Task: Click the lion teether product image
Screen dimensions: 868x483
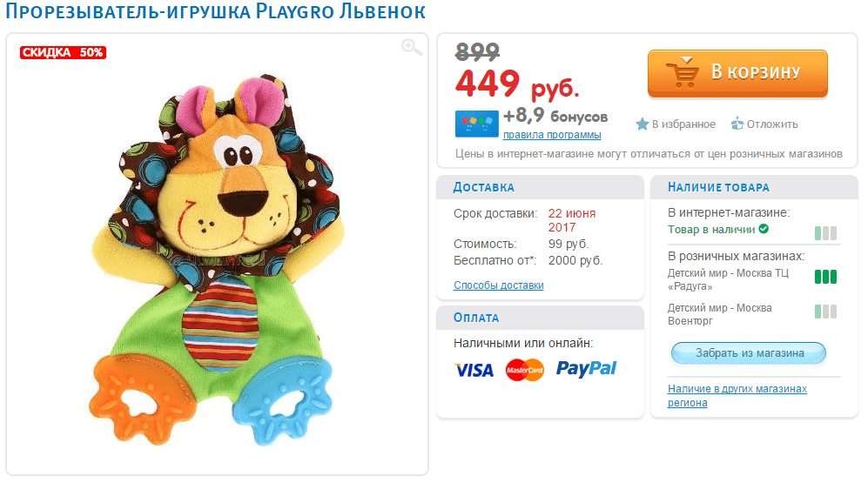Action: click(x=217, y=260)
